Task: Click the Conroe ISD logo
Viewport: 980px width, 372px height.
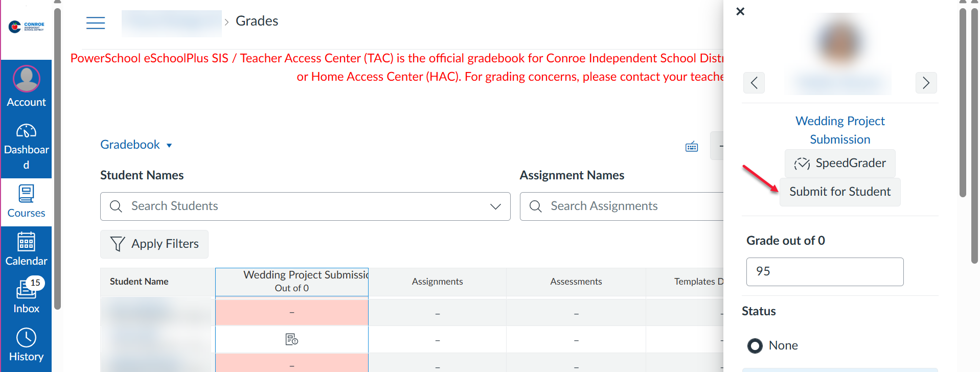Action: pyautogui.click(x=27, y=27)
